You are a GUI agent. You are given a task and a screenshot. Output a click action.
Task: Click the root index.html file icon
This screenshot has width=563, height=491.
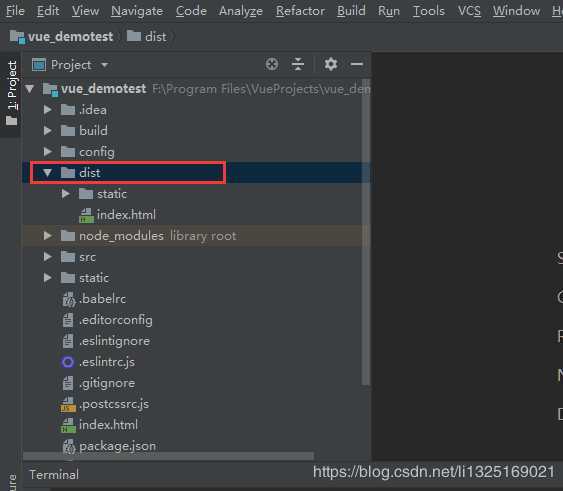pos(68,425)
